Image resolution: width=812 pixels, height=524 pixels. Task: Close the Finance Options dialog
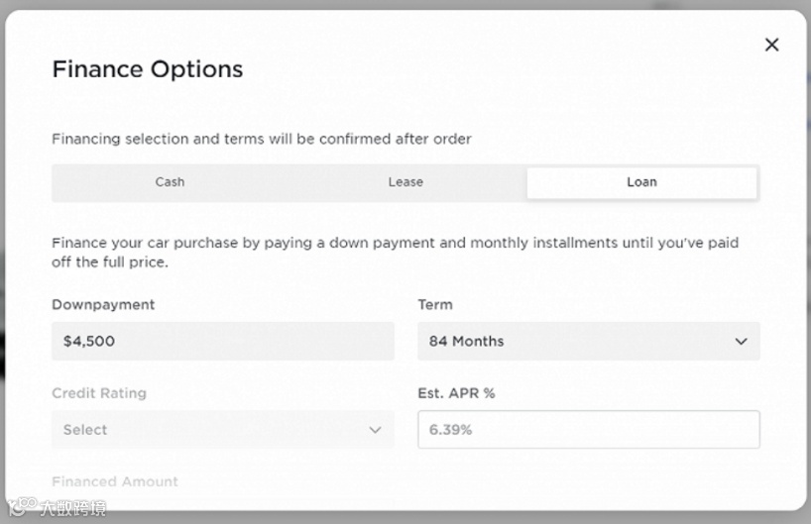771,45
